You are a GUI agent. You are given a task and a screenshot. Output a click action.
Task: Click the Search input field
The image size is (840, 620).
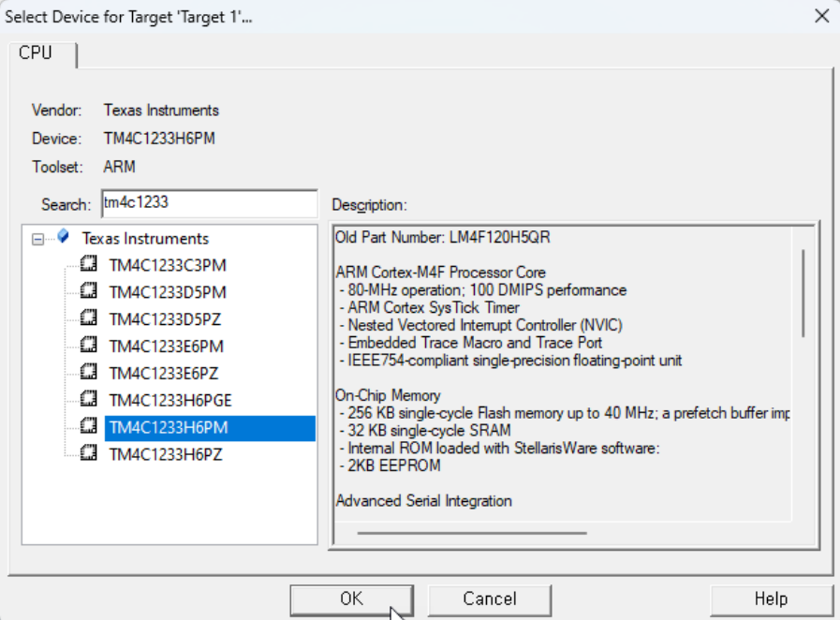point(210,203)
